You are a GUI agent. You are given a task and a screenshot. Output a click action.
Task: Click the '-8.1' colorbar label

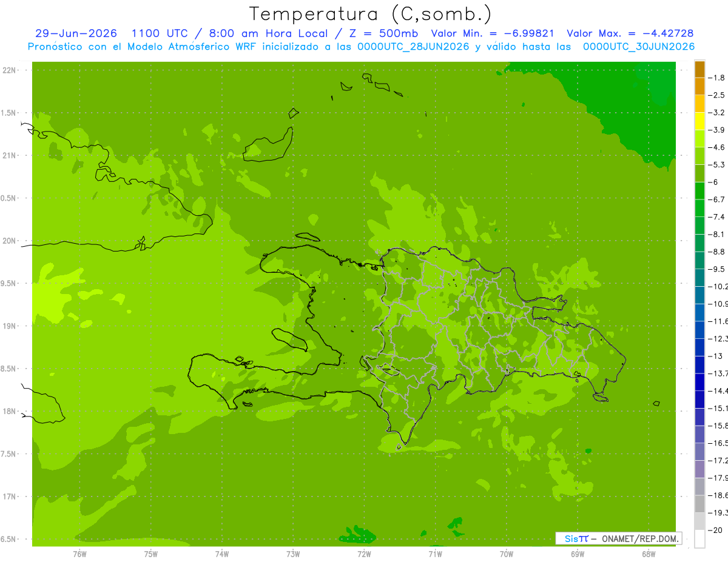(716, 234)
